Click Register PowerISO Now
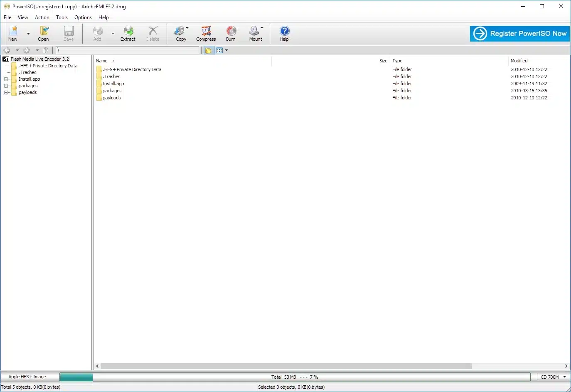 pyautogui.click(x=519, y=33)
